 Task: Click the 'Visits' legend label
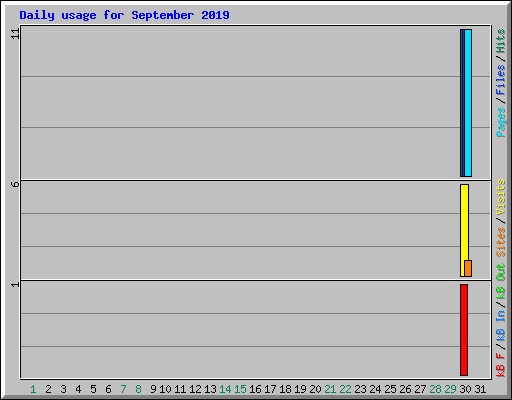[501, 197]
